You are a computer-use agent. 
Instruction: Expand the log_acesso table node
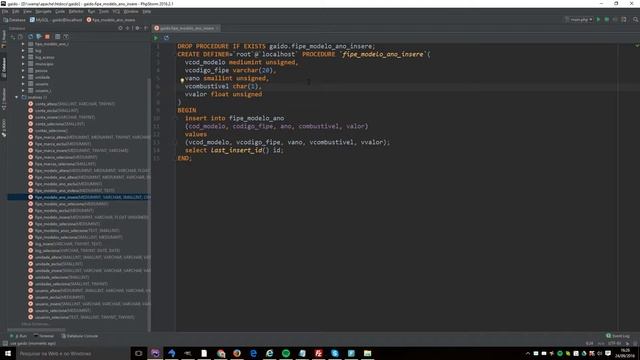[x=23, y=58]
